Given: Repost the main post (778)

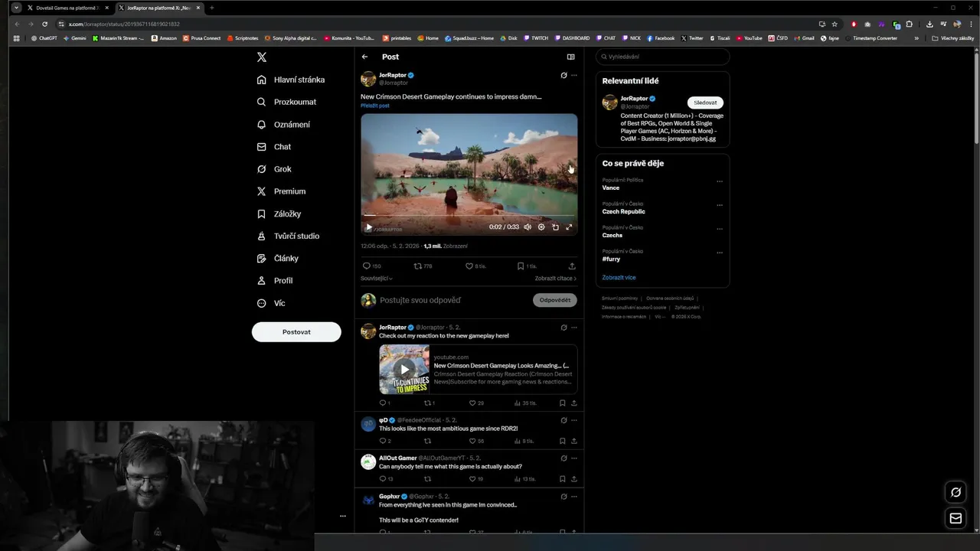Looking at the screenshot, I should click(417, 266).
